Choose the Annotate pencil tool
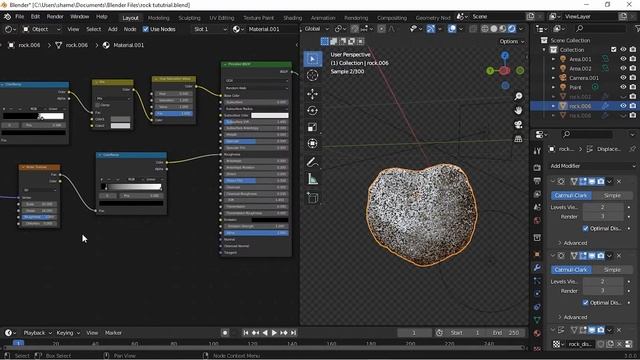 312,162
